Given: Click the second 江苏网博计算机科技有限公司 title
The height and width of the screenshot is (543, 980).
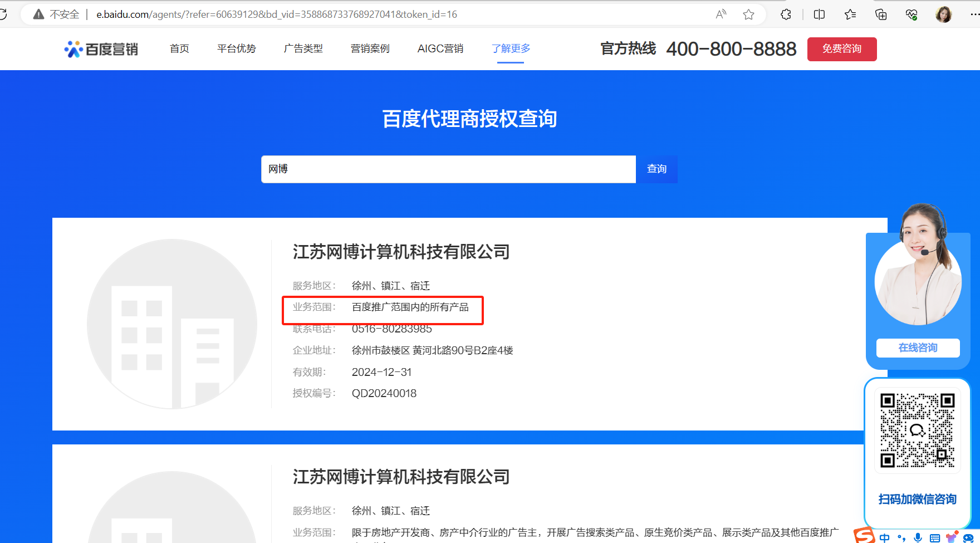Looking at the screenshot, I should (401, 477).
